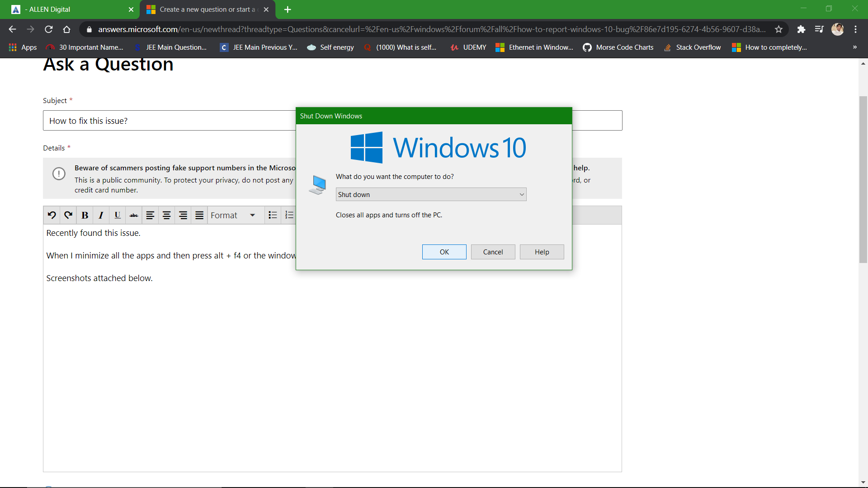The height and width of the screenshot is (488, 868).
Task: Confirm shut down with OK button
Action: coord(444,252)
